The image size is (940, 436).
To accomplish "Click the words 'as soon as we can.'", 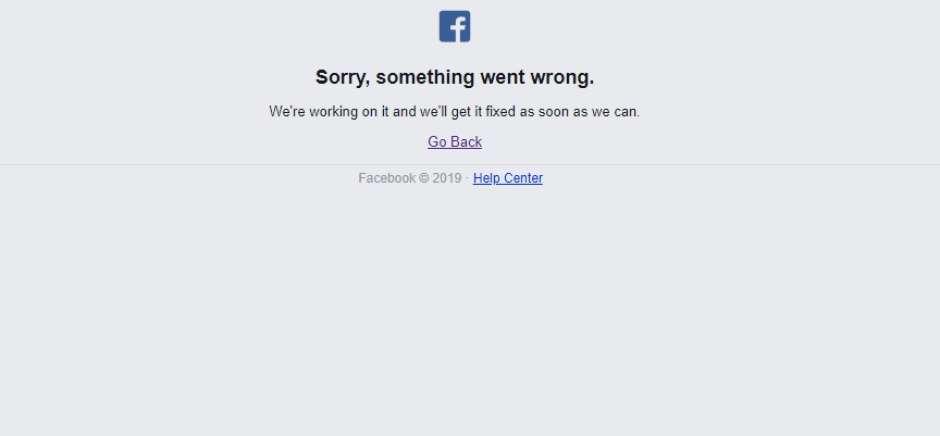I will coord(580,112).
